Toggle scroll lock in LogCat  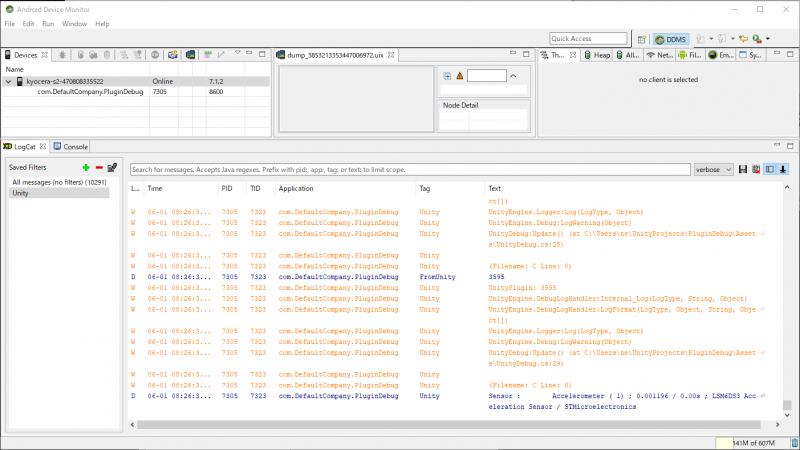[x=783, y=170]
